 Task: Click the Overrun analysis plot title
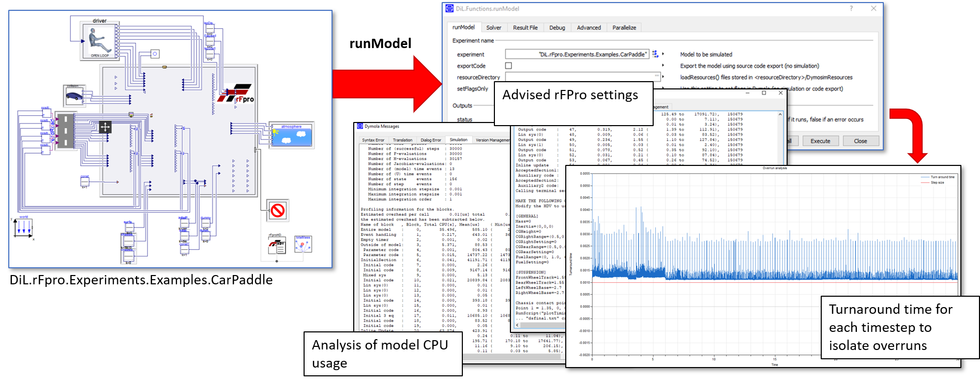coord(775,168)
